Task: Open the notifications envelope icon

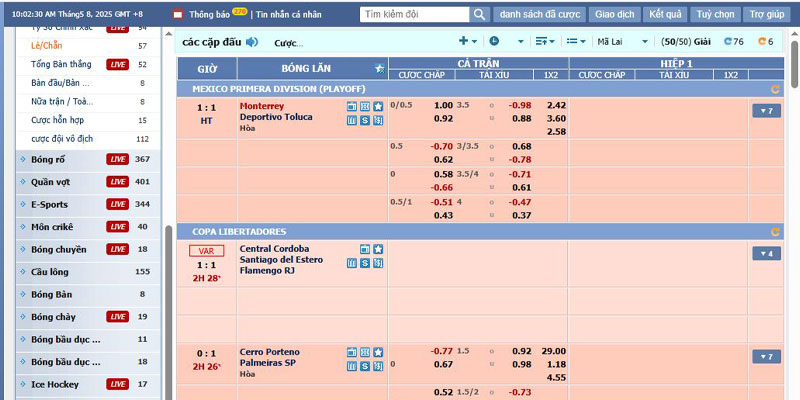Action: click(178, 14)
